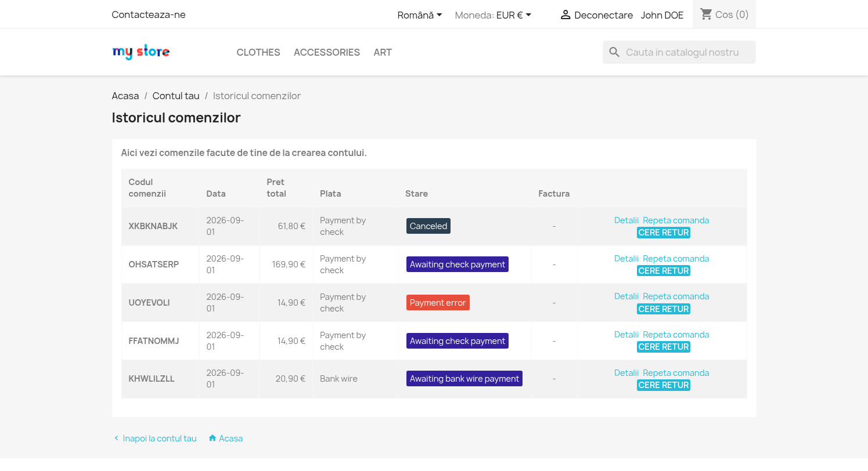The image size is (868, 471).
Task: Repeat order KHWLILZLL with Repeta comanda
Action: pos(676,373)
